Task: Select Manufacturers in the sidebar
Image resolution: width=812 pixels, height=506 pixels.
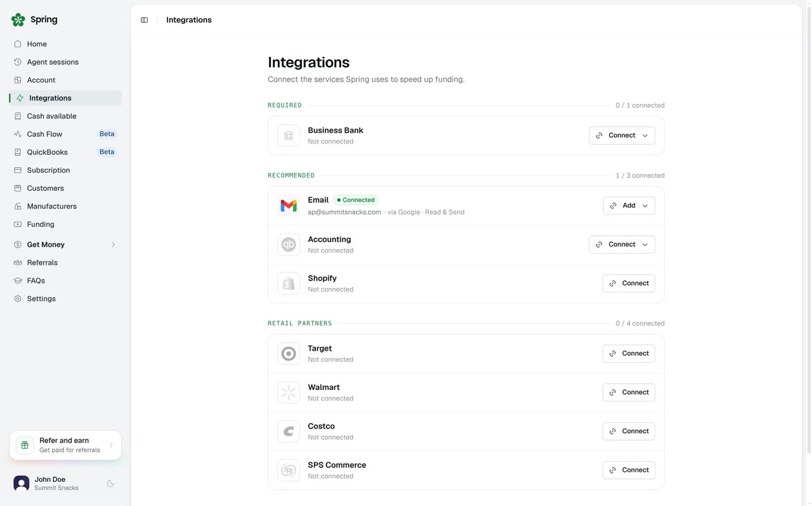Action: coord(65,207)
